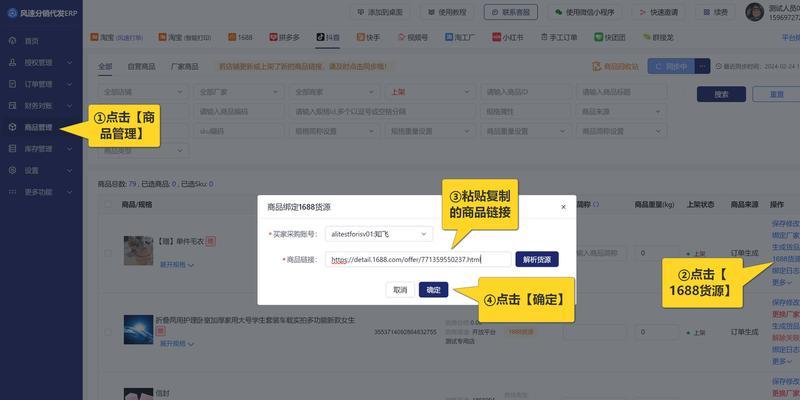Click the 商品重量 input of 单件毛衣 row
Viewport: 800px width, 400px height.
pos(655,253)
